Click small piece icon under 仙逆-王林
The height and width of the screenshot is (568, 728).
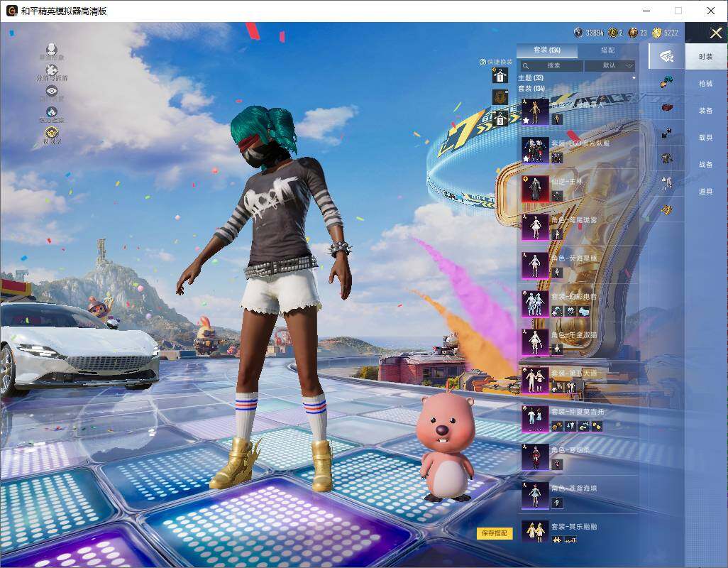(557, 197)
